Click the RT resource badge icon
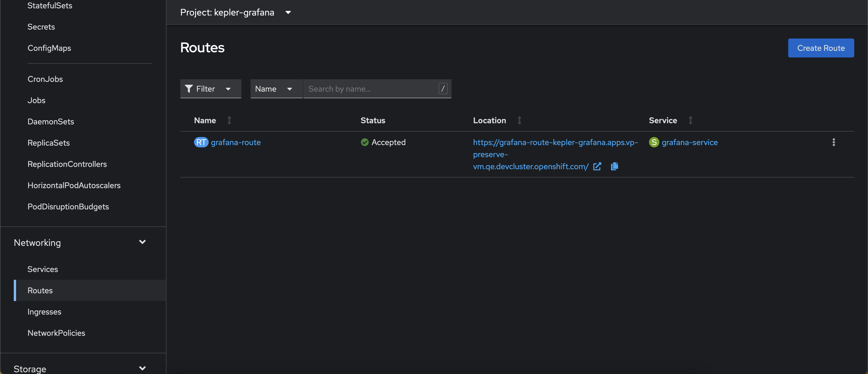 pos(201,142)
